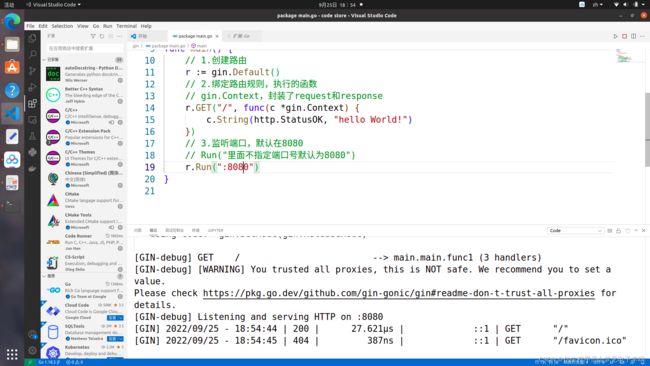
Task: Open manage gear for C/C++ Extension Pack
Action: click(120, 143)
